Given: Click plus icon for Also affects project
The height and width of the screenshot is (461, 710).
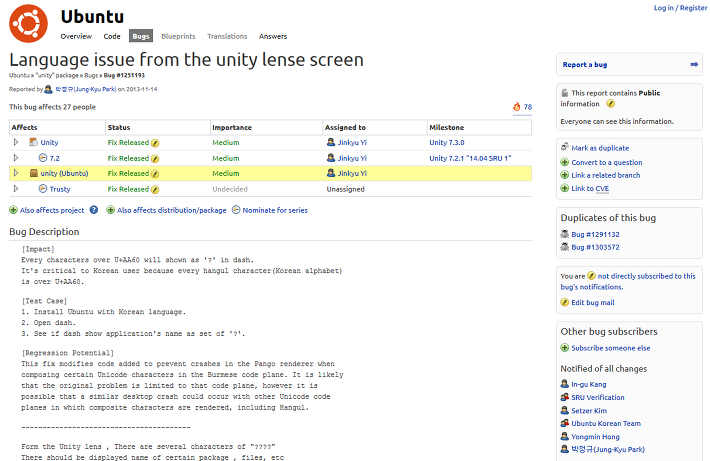Looking at the screenshot, I should point(13,210).
